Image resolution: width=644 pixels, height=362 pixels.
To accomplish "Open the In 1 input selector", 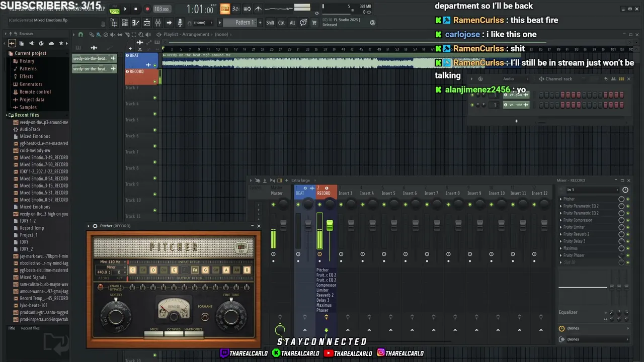I will tap(592, 190).
